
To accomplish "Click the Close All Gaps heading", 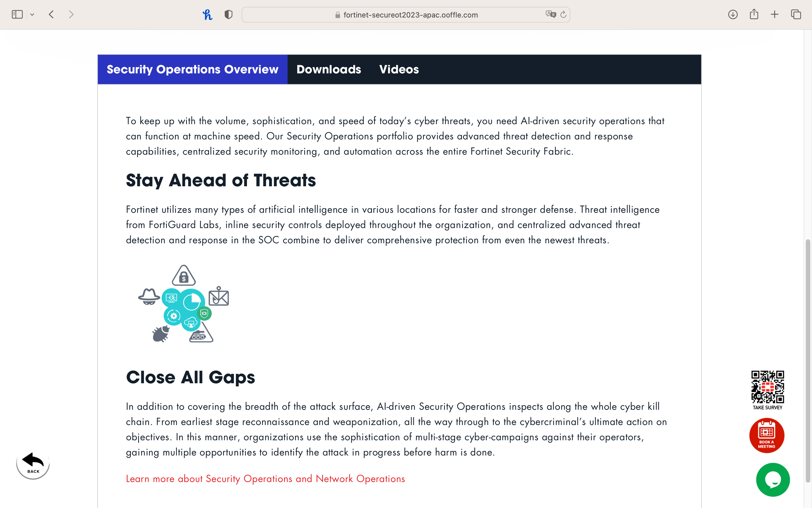I will click(191, 377).
